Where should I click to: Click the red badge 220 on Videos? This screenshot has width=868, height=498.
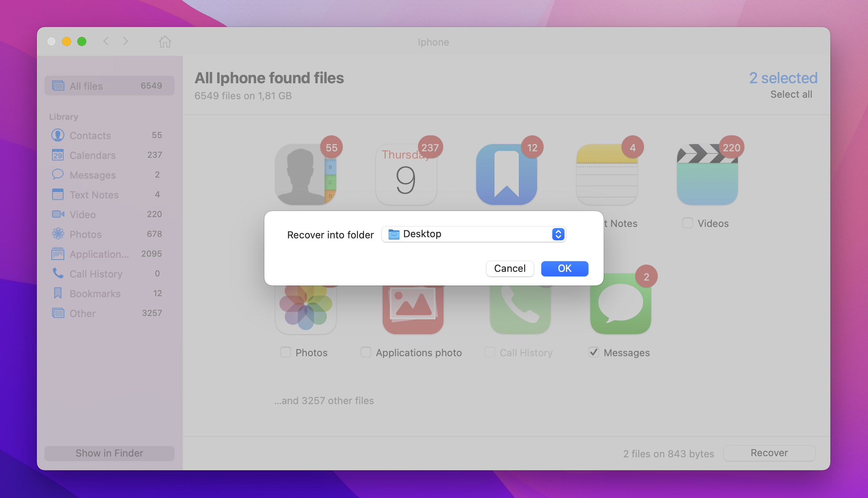(x=731, y=147)
